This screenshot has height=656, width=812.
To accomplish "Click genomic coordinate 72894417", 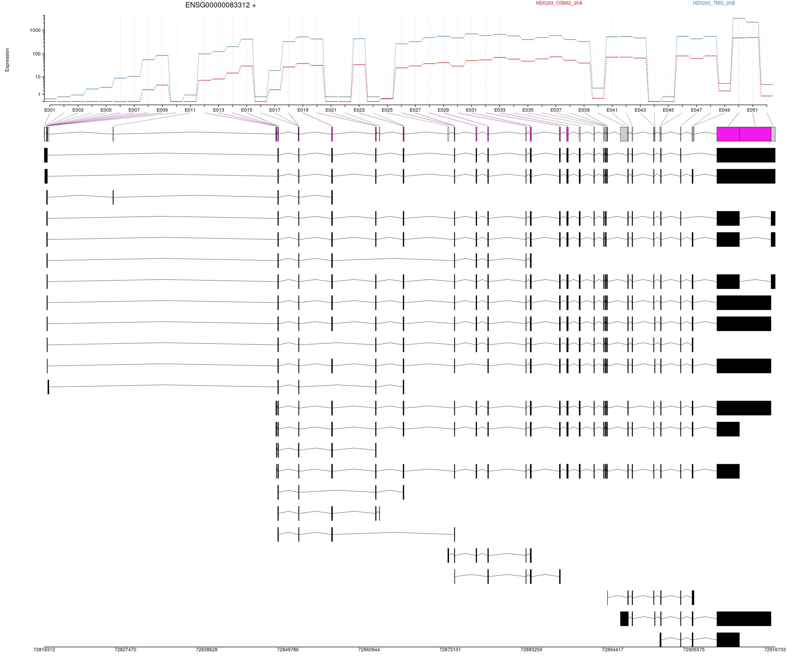I will coord(613,650).
